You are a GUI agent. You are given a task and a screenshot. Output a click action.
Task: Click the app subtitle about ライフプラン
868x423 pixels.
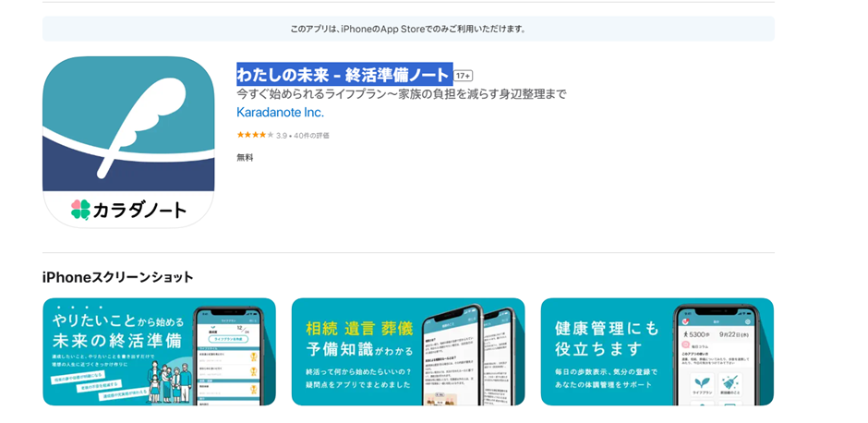click(401, 94)
